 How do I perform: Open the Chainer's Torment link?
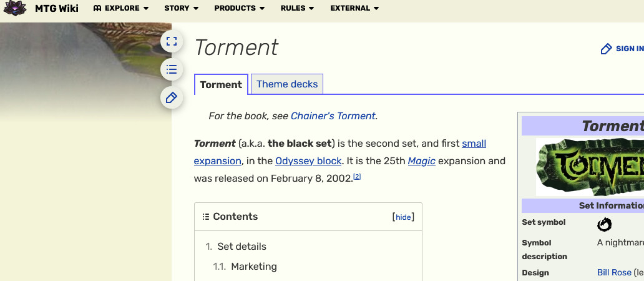(x=333, y=116)
